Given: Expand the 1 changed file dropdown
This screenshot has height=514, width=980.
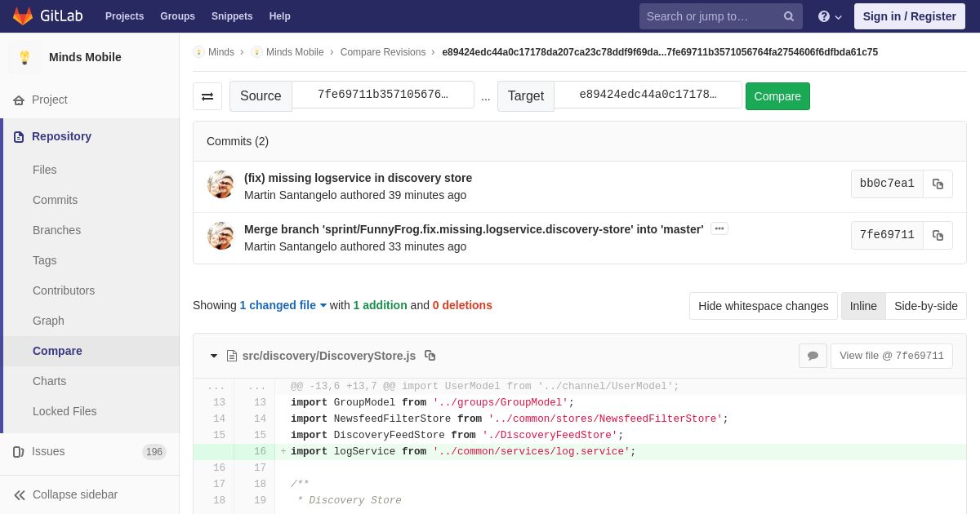Looking at the screenshot, I should tap(283, 305).
